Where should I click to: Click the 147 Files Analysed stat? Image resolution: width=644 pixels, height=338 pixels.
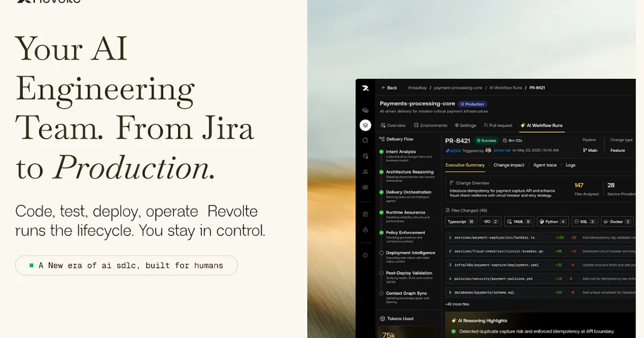coord(586,189)
